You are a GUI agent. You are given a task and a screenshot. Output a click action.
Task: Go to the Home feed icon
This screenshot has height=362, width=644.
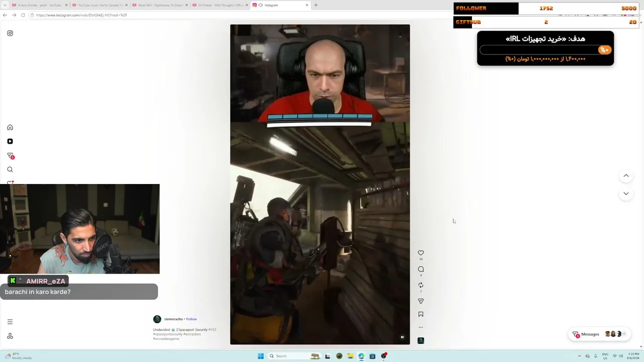tap(10, 127)
